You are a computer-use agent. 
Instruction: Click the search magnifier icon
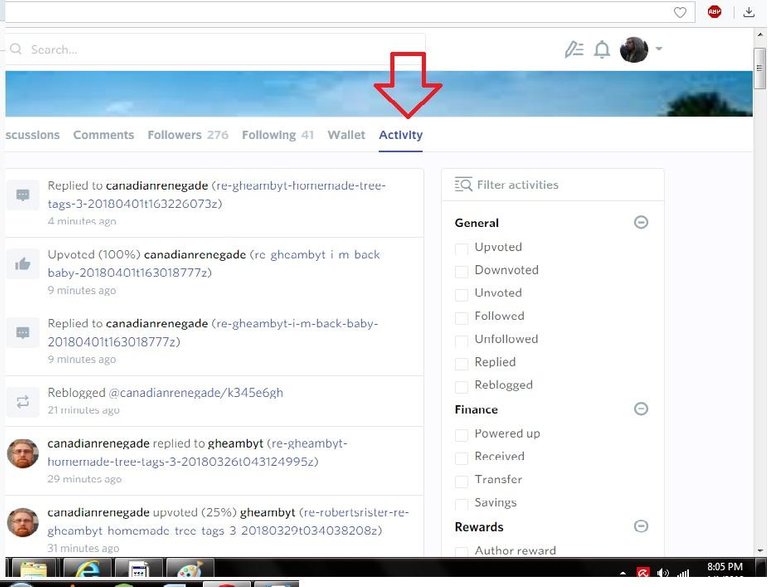16,49
